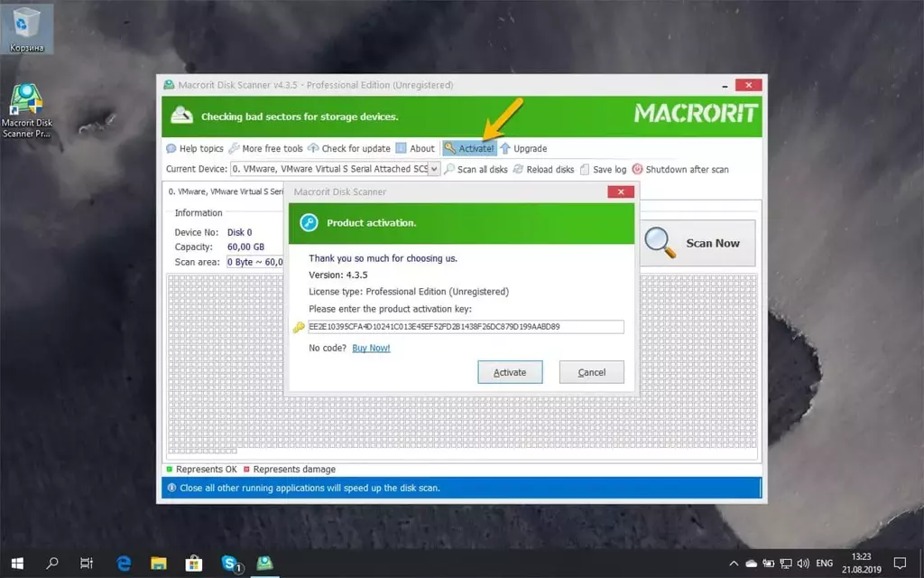
Task: Open the Recycle Bin desktop icon
Action: click(26, 29)
